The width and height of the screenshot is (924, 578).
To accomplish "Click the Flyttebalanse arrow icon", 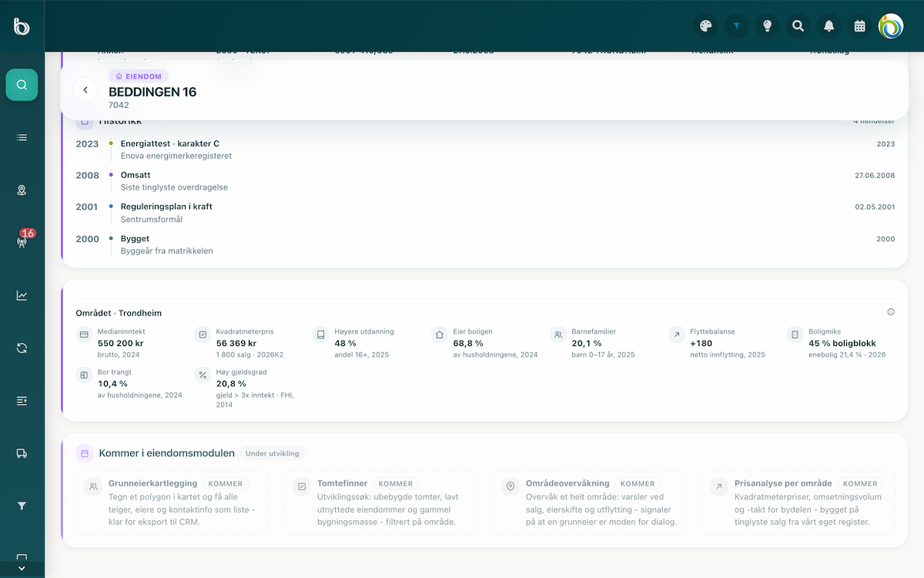I will click(x=677, y=335).
